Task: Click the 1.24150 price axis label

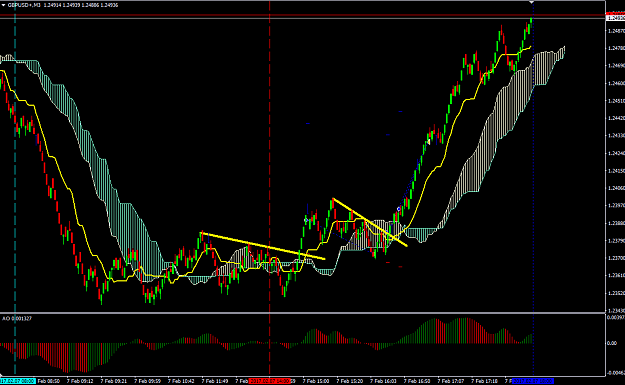Action: click(x=616, y=171)
